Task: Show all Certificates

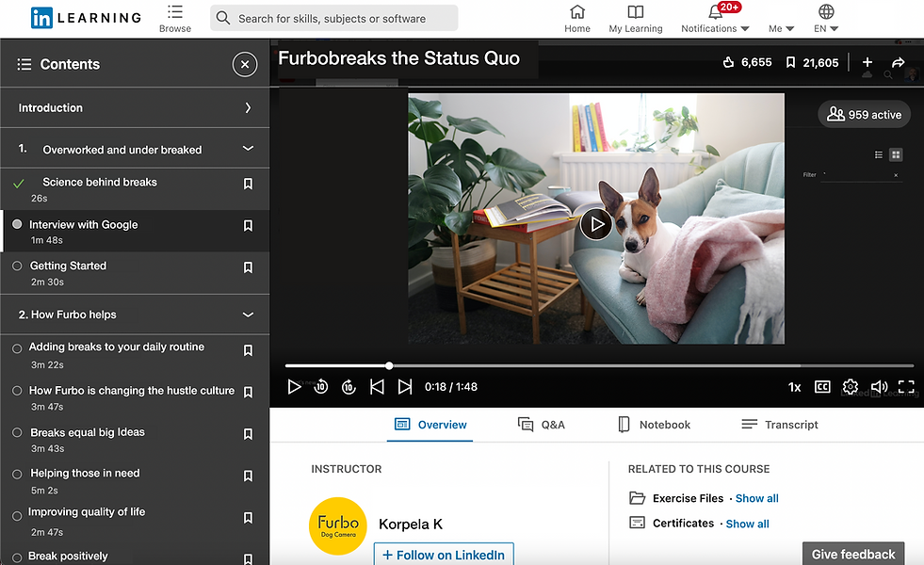Action: [x=747, y=524]
